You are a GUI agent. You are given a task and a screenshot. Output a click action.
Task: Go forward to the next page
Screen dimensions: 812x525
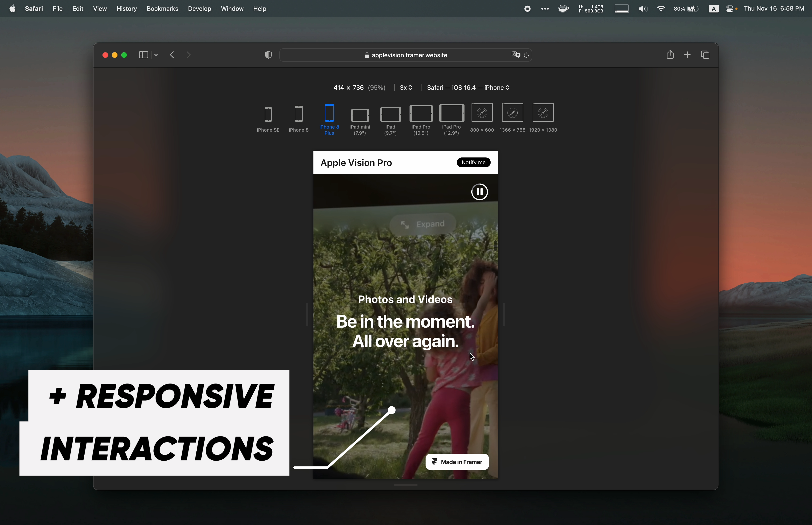pyautogui.click(x=188, y=55)
